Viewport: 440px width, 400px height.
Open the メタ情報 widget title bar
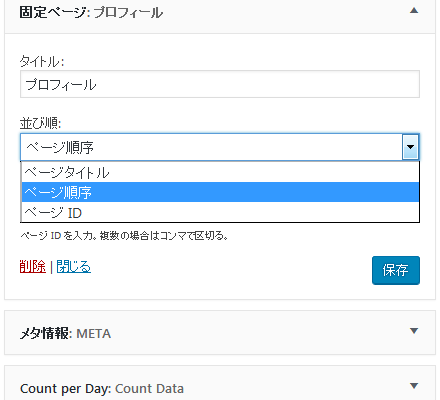point(220,332)
